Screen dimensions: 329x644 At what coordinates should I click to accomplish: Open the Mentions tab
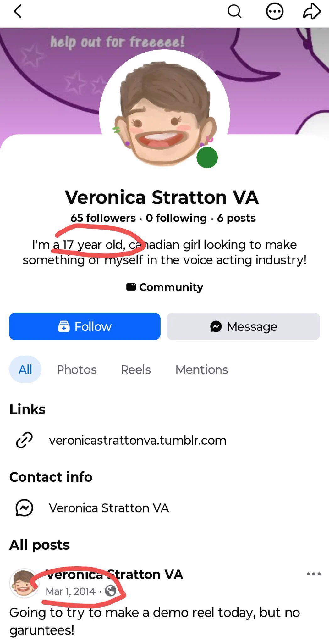point(202,369)
